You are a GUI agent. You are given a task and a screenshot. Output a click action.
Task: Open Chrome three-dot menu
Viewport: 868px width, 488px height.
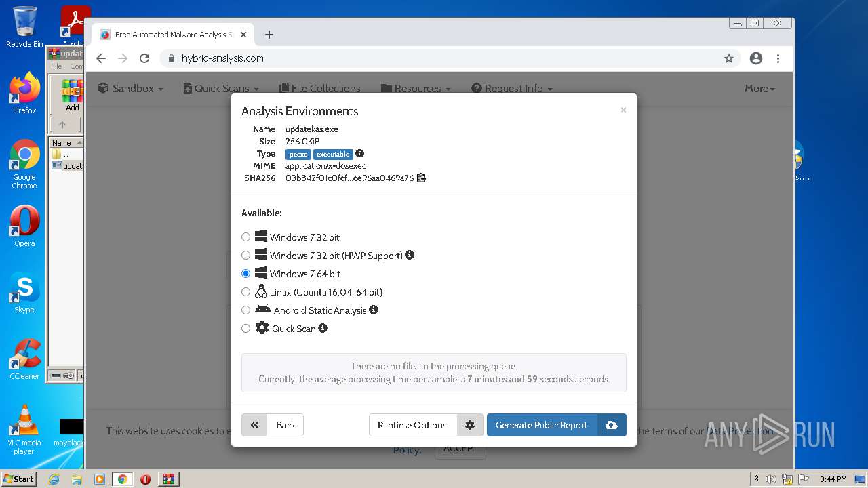778,58
